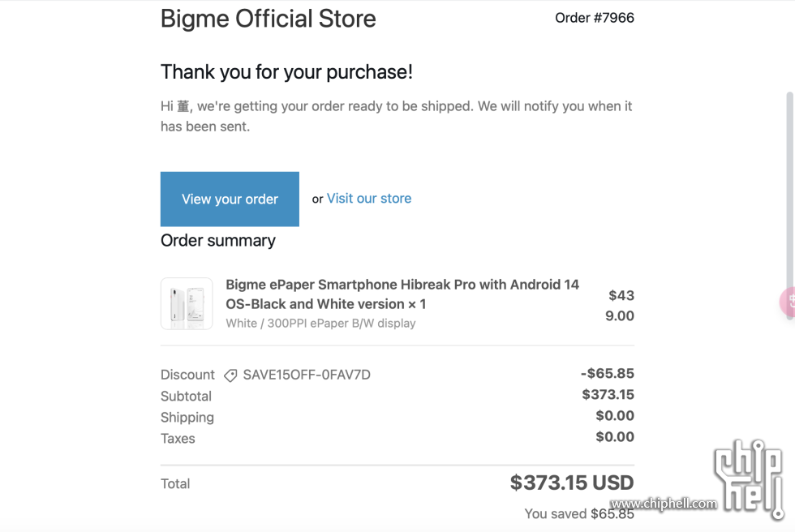Click the pink floating icon at right edge
This screenshot has height=532, width=795.
[x=788, y=302]
